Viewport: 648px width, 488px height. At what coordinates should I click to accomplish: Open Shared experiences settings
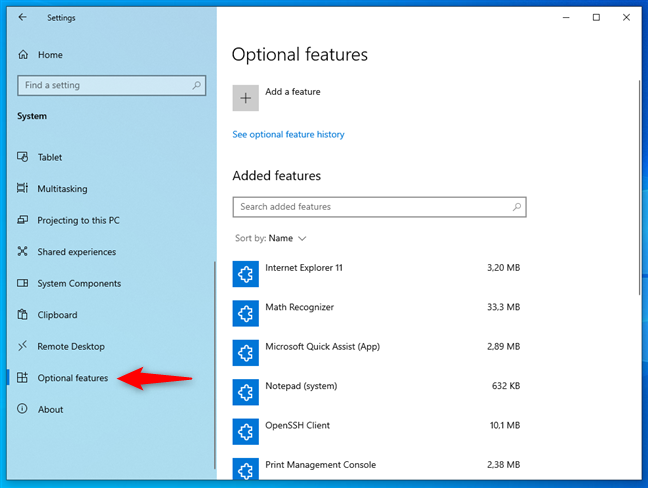click(x=77, y=252)
